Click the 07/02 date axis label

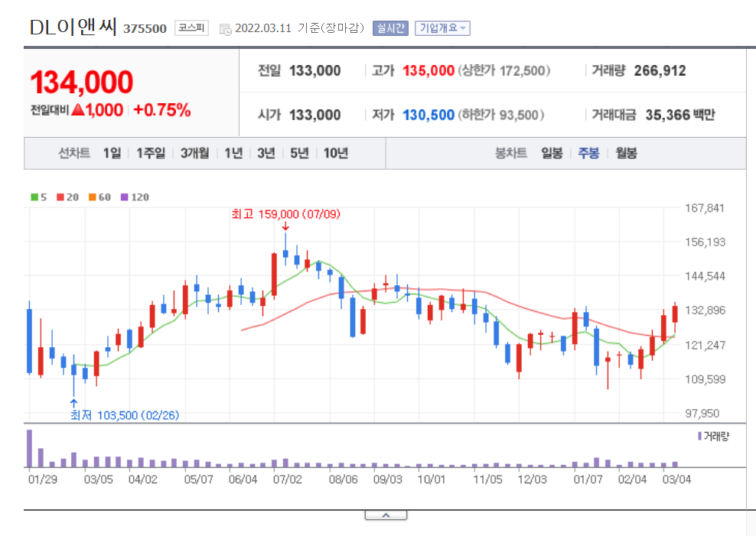coord(288,479)
